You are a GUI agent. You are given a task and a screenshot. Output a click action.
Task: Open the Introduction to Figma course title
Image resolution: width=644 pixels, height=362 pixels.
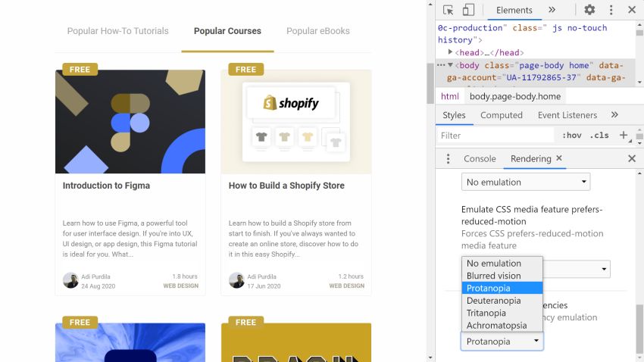click(x=106, y=186)
